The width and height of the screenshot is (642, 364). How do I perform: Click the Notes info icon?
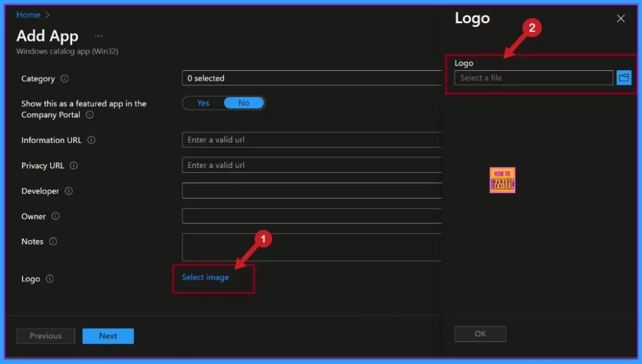53,242
